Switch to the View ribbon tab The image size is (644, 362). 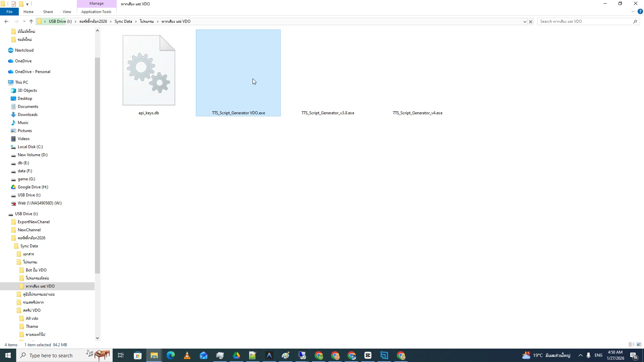pos(67,12)
